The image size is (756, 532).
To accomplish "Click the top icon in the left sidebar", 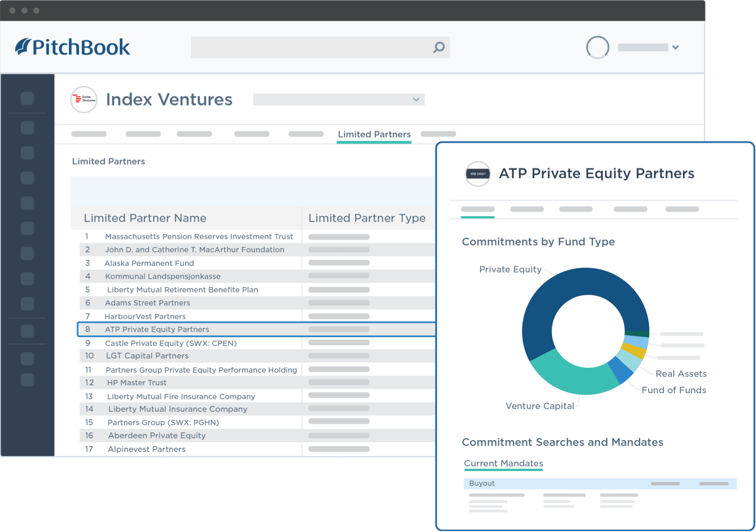I will pyautogui.click(x=27, y=98).
